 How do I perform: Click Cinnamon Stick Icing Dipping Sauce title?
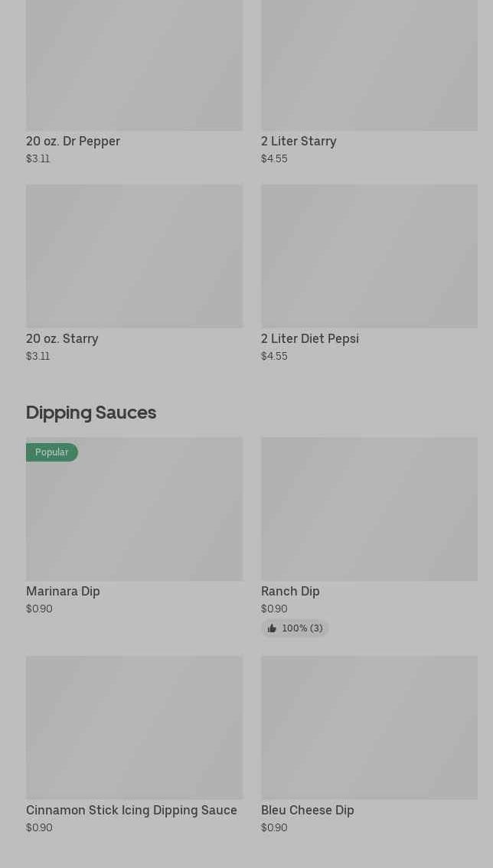click(x=132, y=811)
